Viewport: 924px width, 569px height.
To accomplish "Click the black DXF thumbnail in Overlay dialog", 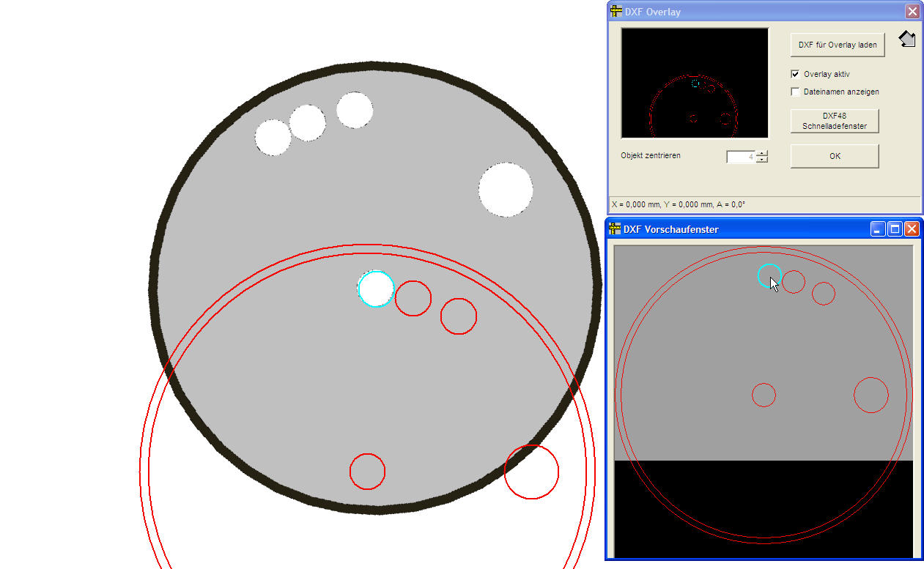I will (694, 83).
